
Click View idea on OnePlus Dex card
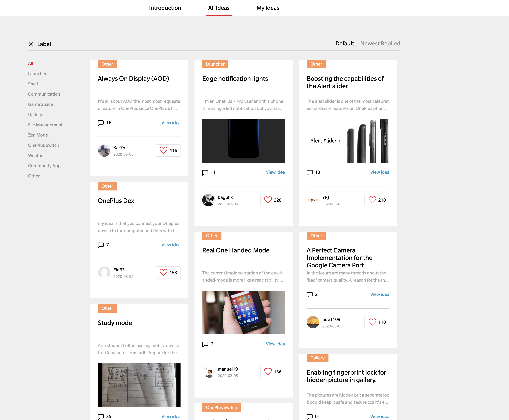[x=171, y=245]
